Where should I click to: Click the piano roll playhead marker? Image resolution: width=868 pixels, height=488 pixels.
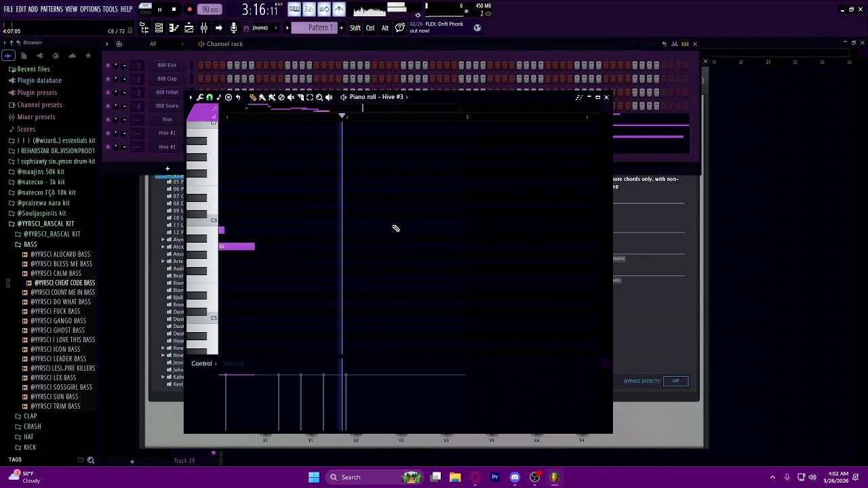coord(342,116)
